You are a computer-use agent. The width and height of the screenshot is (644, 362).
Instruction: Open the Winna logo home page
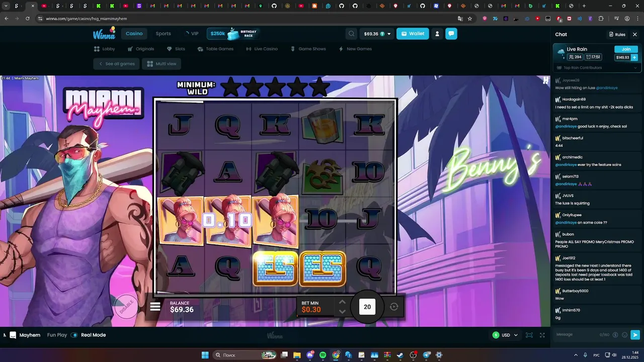(x=104, y=34)
